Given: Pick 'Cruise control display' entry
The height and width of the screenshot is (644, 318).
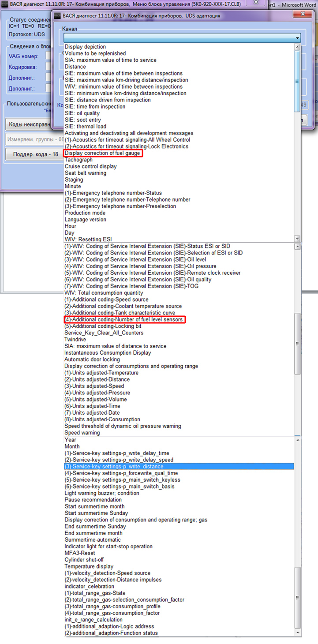Looking at the screenshot, I should (x=91, y=166).
